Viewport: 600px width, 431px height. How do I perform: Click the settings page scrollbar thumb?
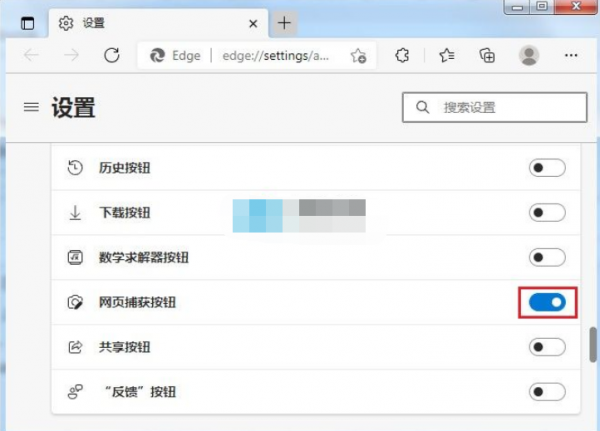pos(593,344)
